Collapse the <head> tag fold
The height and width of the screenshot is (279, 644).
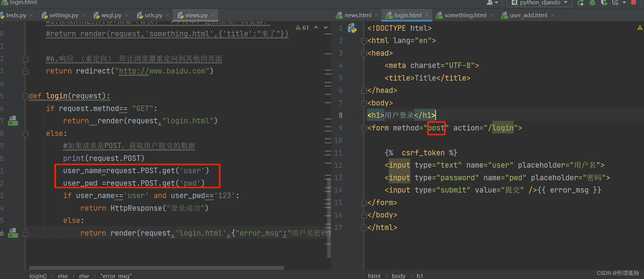[x=364, y=53]
